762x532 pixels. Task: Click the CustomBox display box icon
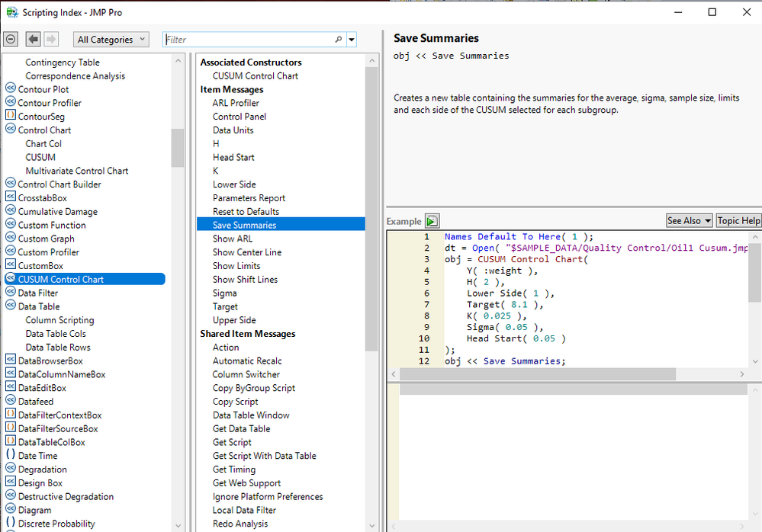[11, 265]
